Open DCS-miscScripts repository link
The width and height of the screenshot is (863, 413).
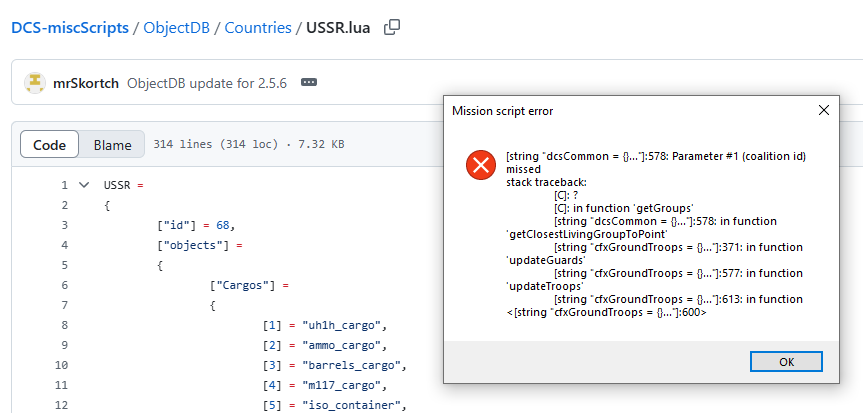[70, 28]
